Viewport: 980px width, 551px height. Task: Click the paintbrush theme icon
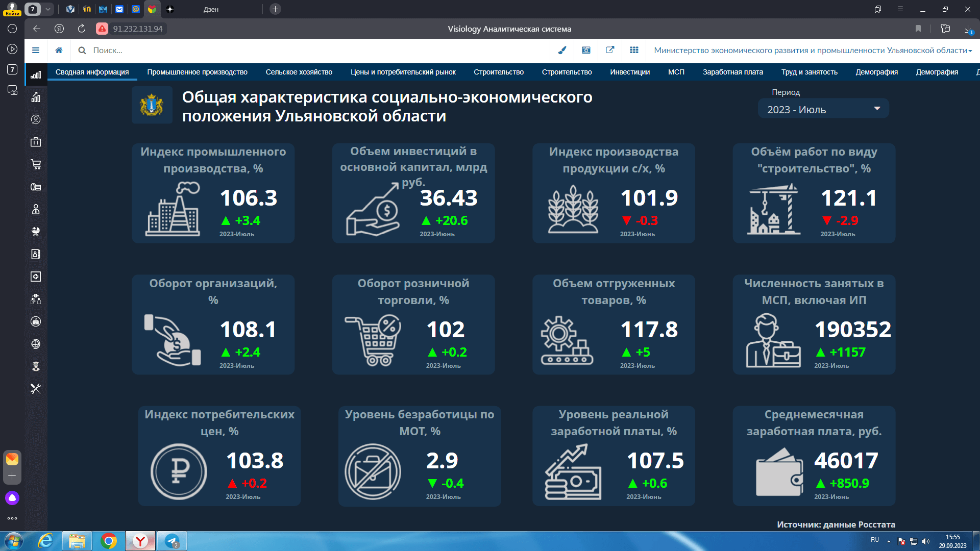click(562, 50)
